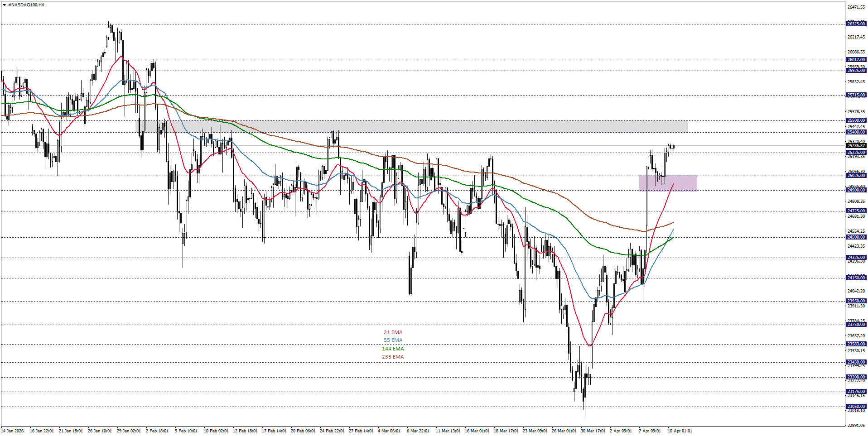
Task: Select the 26325.00 price level label
Action: 857,24
